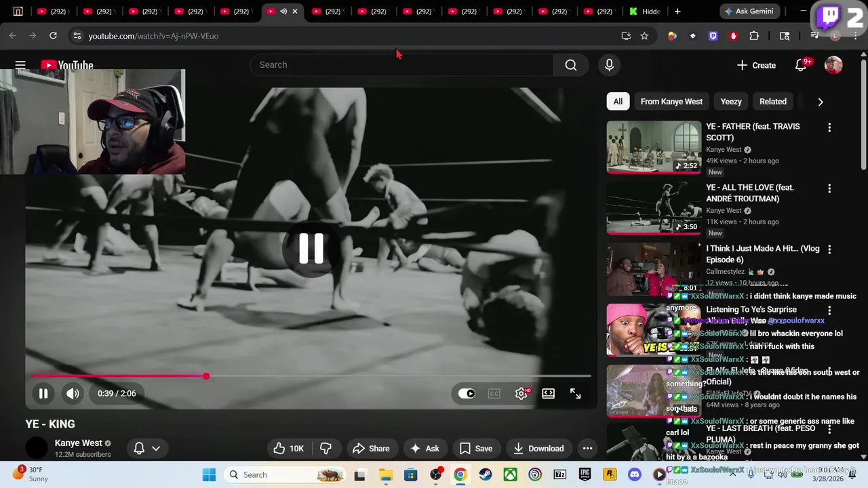Open the Kanye West channel avatar
The height and width of the screenshot is (488, 868).
click(x=37, y=448)
